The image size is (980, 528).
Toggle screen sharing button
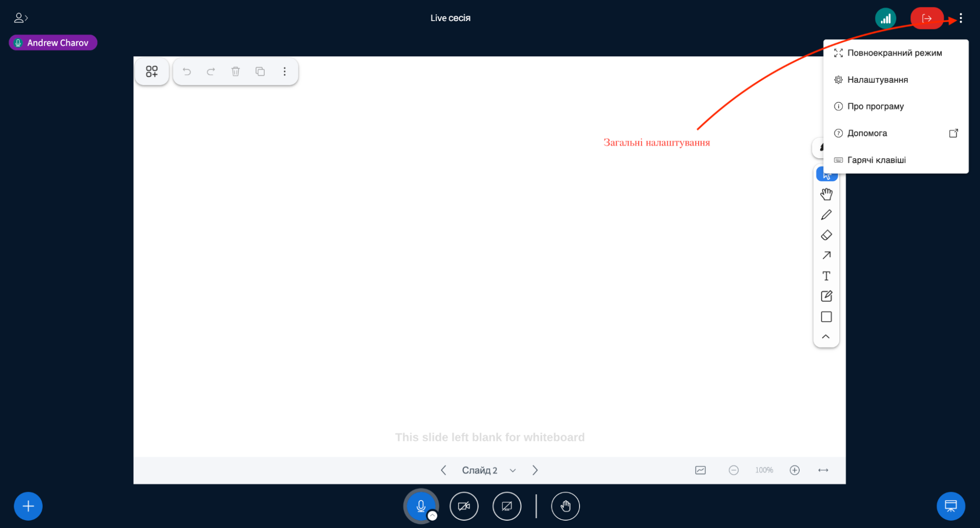click(506, 506)
